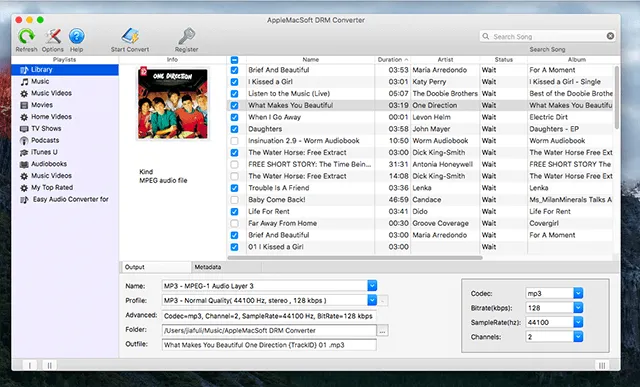
Task: Click Start Convert toolbar icon
Action: coord(130,36)
